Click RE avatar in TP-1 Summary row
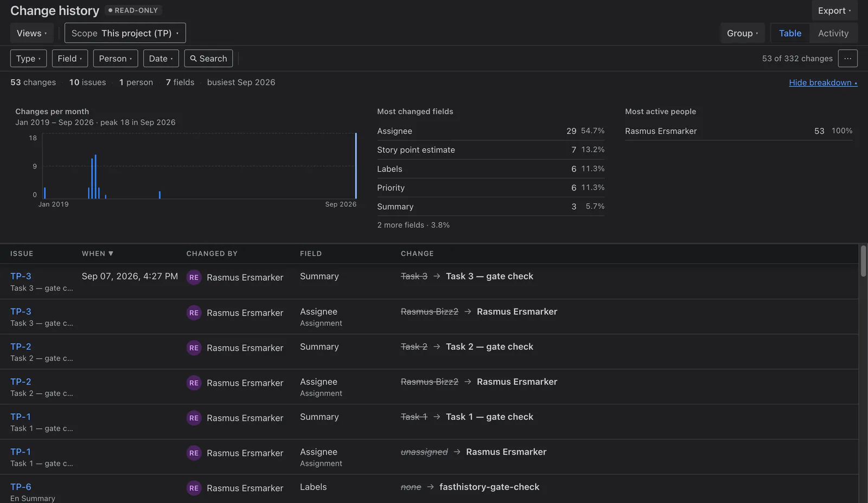 pos(194,418)
